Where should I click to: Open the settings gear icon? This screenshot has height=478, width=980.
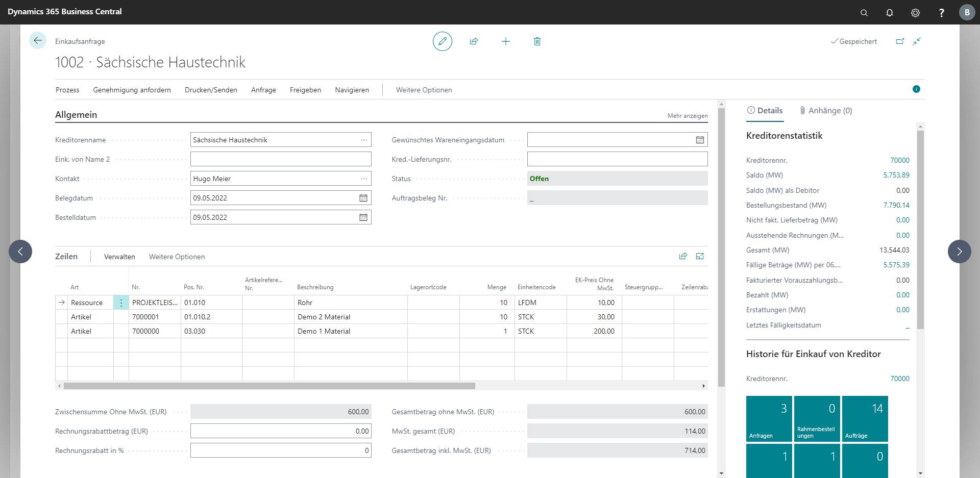coord(915,13)
